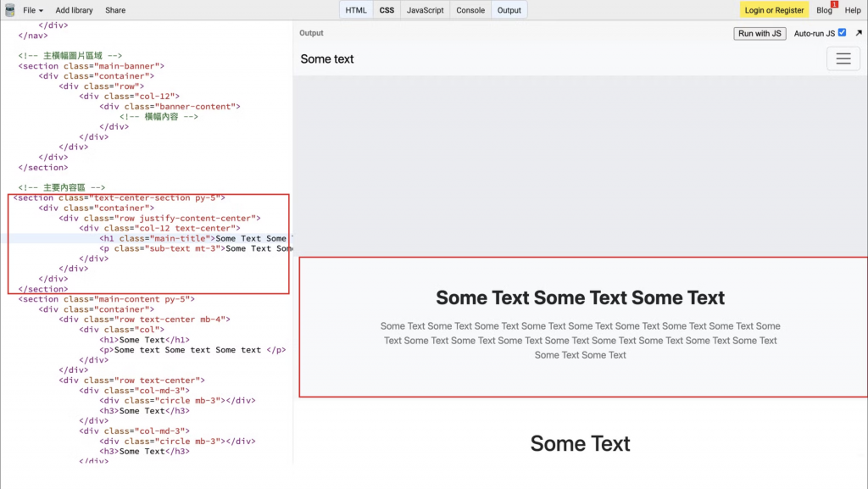Click the div class="banner-content" line
Image resolution: width=868 pixels, height=489 pixels.
tap(170, 106)
